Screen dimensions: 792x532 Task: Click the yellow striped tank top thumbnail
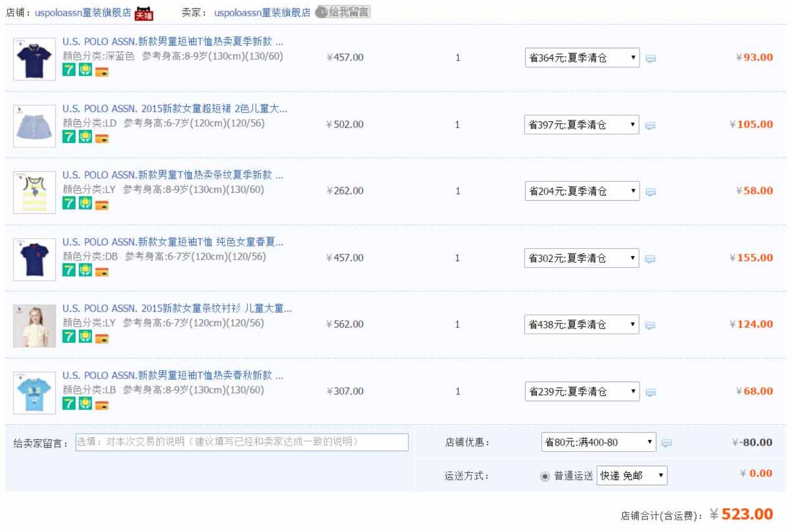tap(35, 192)
